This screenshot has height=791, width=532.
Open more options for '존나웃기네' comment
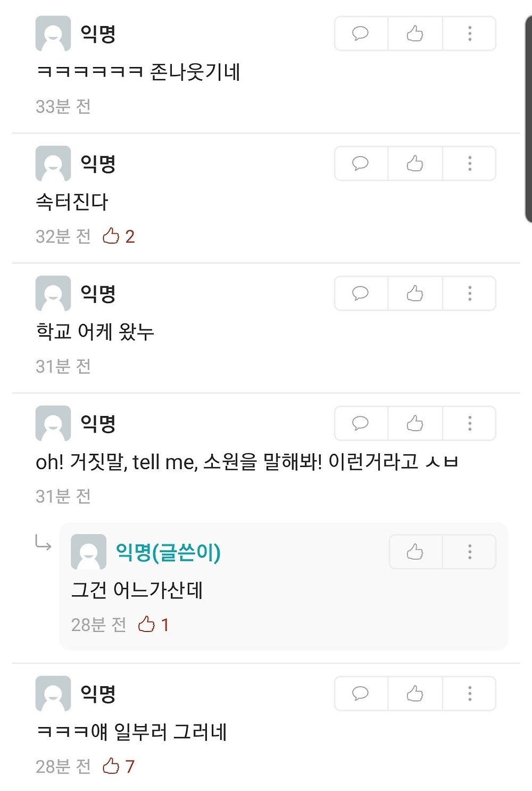click(469, 34)
